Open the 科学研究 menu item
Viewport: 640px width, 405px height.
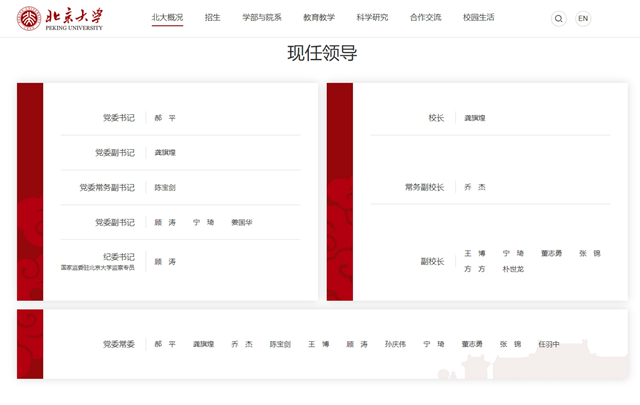(x=372, y=18)
